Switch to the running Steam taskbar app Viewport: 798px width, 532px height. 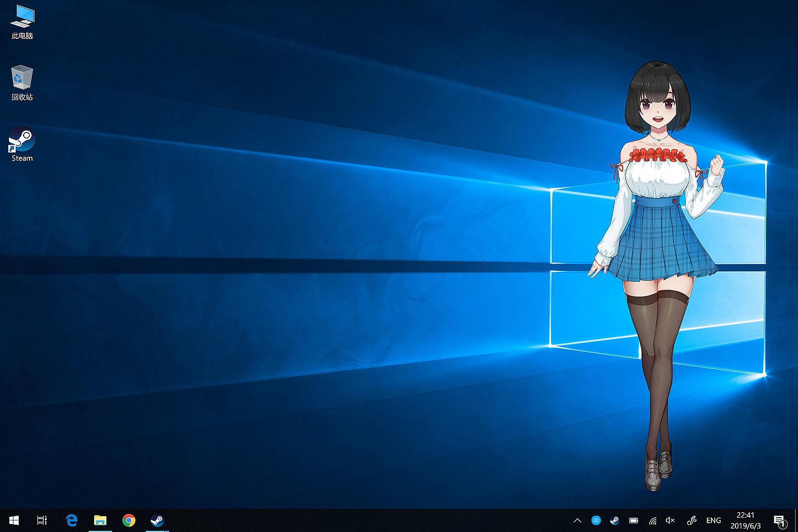click(x=157, y=520)
